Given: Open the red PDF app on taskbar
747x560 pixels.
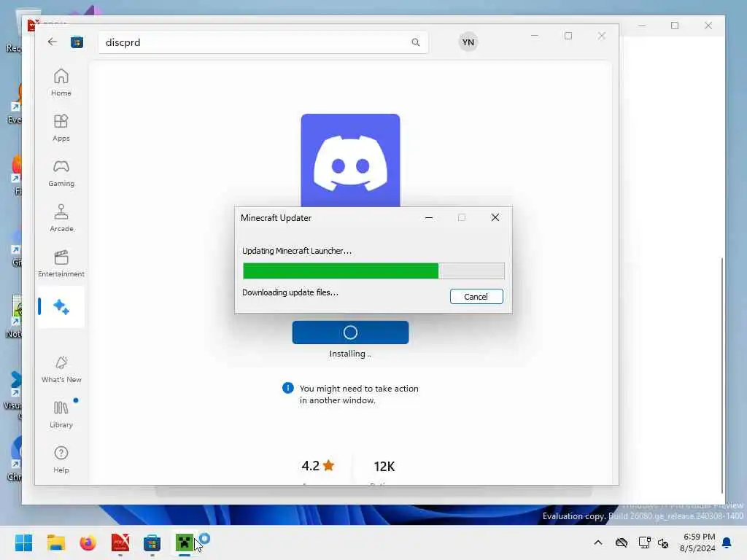Looking at the screenshot, I should [120, 542].
